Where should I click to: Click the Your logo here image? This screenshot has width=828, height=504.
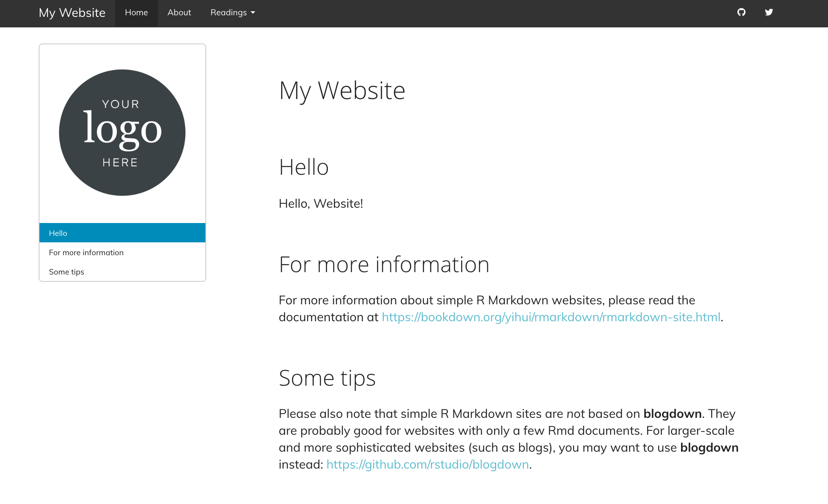(x=122, y=133)
